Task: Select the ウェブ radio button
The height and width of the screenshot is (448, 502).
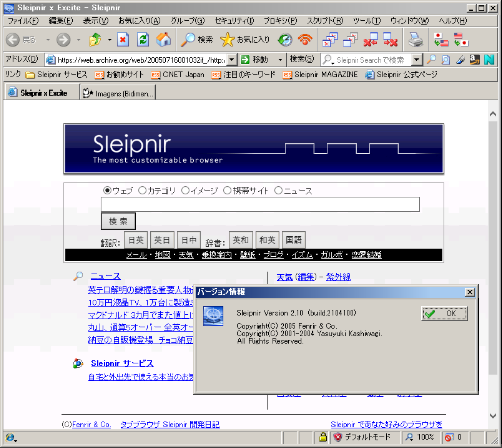Action: tap(107, 191)
